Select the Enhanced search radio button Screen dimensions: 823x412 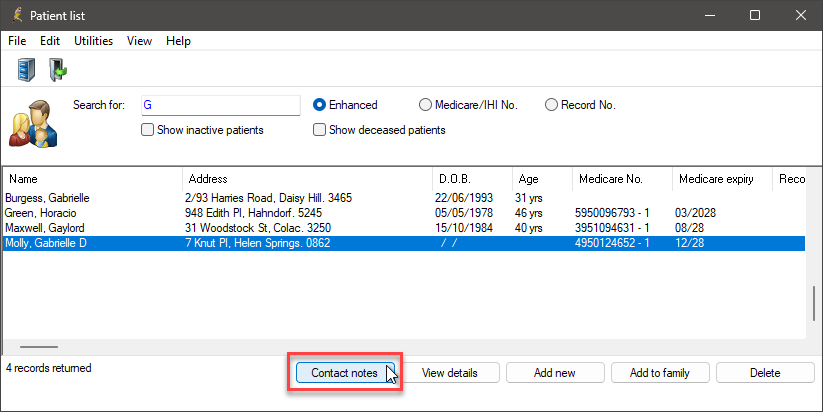pyautogui.click(x=319, y=105)
